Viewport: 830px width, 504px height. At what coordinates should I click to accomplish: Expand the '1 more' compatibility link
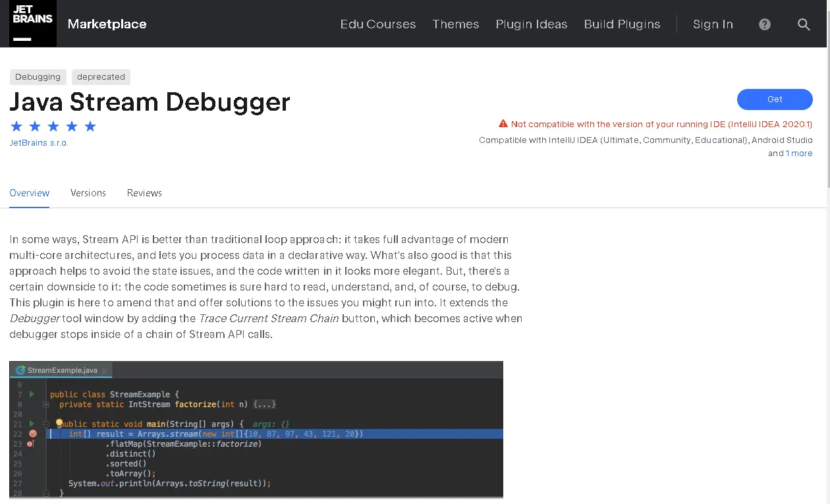(799, 154)
